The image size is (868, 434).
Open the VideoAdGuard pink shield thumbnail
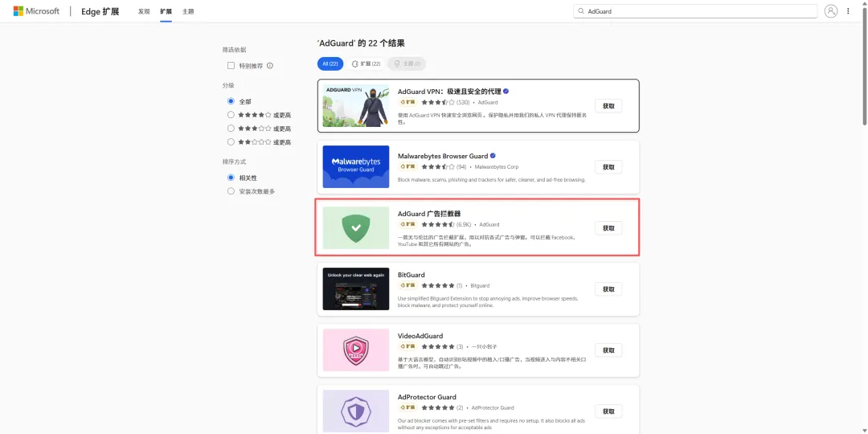point(356,350)
